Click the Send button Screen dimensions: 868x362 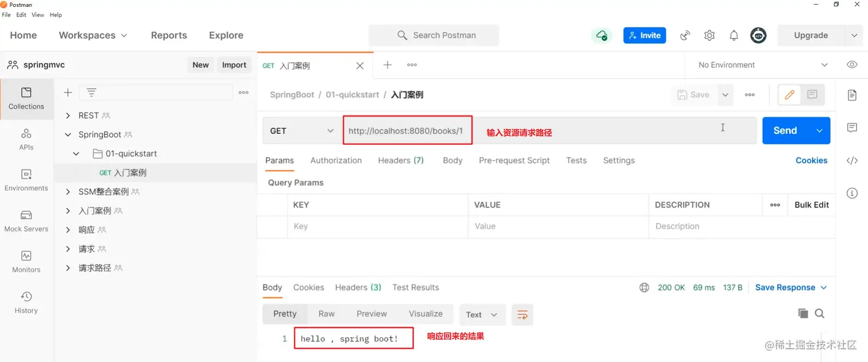pos(785,130)
